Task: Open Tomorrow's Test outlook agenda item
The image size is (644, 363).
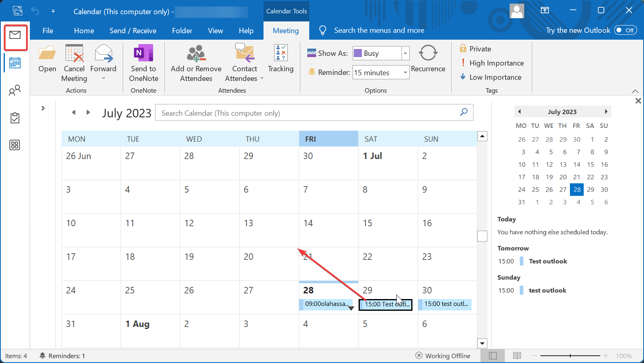Action: coord(548,261)
